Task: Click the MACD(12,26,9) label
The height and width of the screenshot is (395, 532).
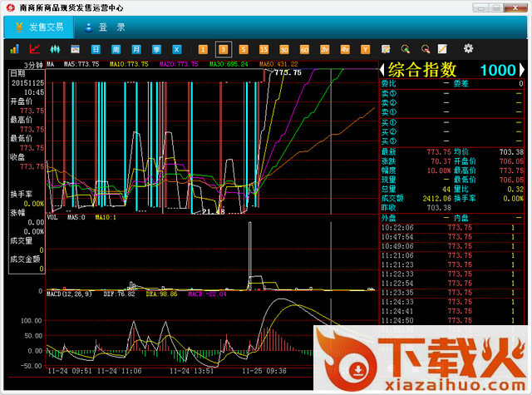Action: tap(69, 294)
